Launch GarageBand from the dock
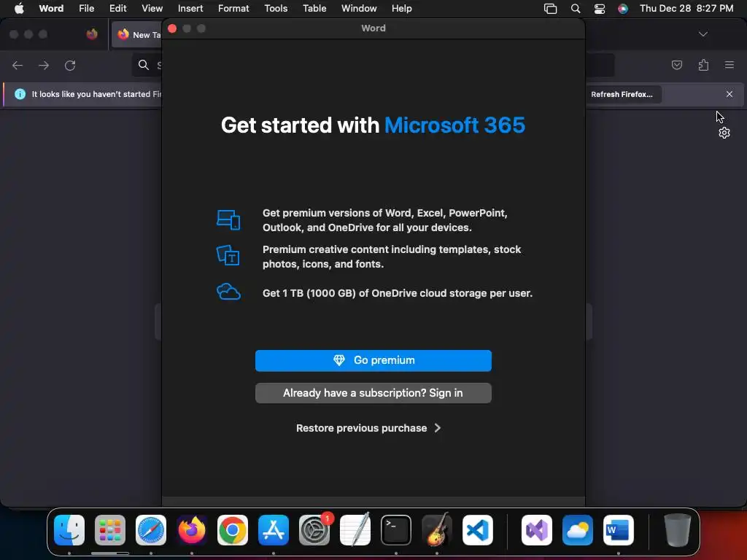This screenshot has height=560, width=747. coord(437,529)
